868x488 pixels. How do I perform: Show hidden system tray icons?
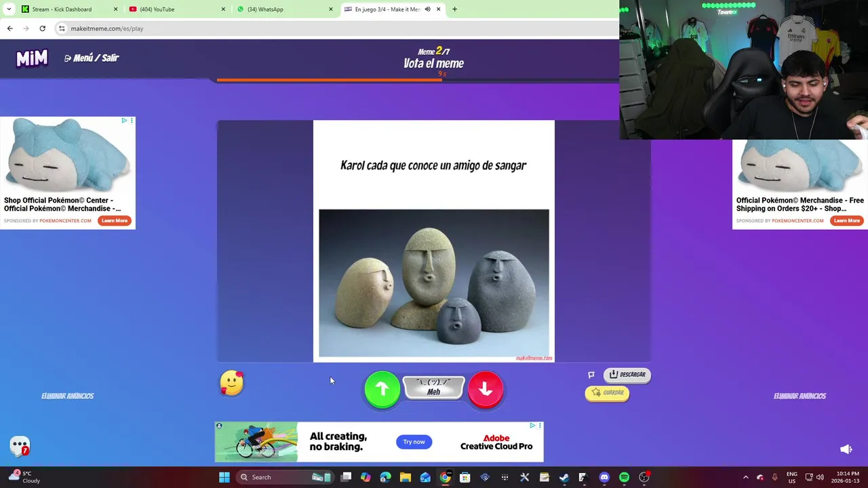pyautogui.click(x=746, y=477)
